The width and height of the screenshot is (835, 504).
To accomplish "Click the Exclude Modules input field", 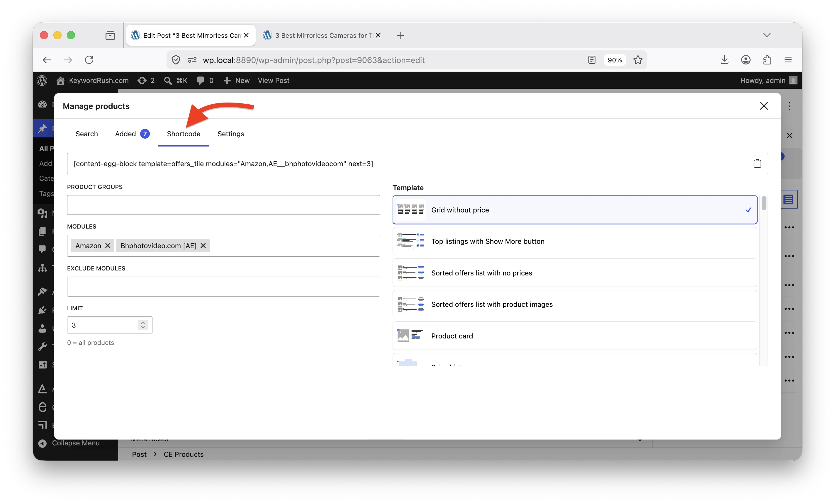I will (223, 287).
